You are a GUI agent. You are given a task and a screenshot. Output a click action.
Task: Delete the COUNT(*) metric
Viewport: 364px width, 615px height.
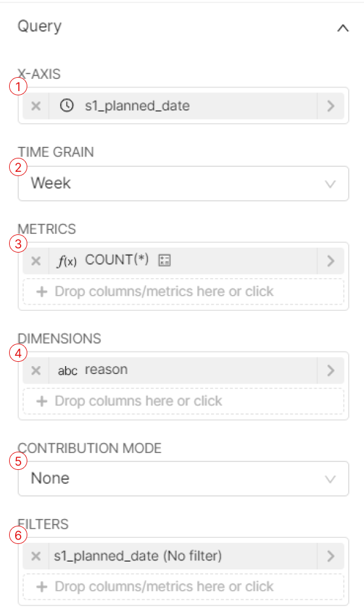coord(36,261)
